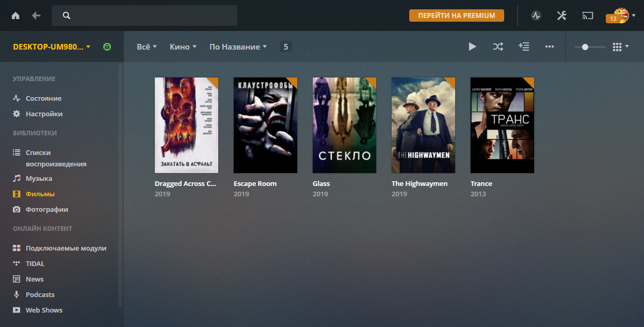Click the Escape Room title link
644x327 pixels.
click(255, 183)
